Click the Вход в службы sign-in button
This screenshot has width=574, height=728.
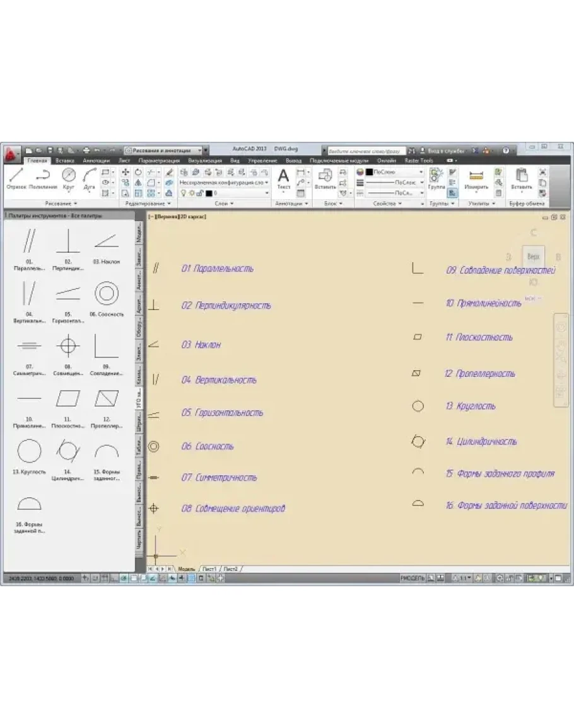point(445,151)
